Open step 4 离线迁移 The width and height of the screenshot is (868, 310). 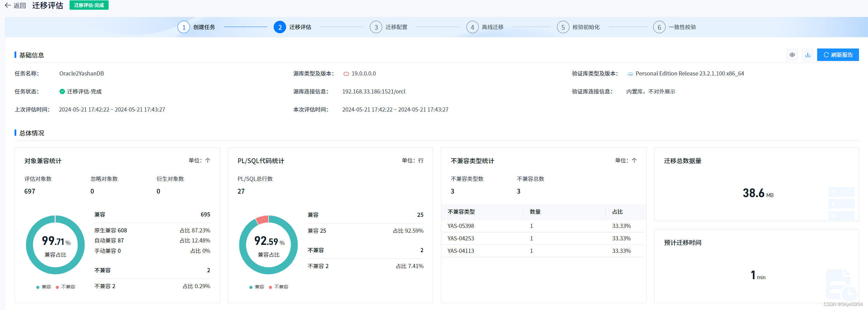click(x=485, y=27)
